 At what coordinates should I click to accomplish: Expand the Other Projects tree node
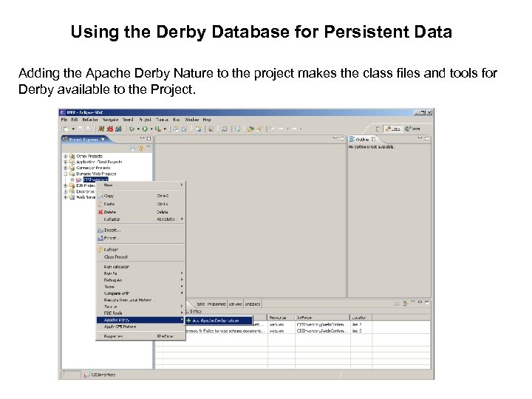pos(66,156)
